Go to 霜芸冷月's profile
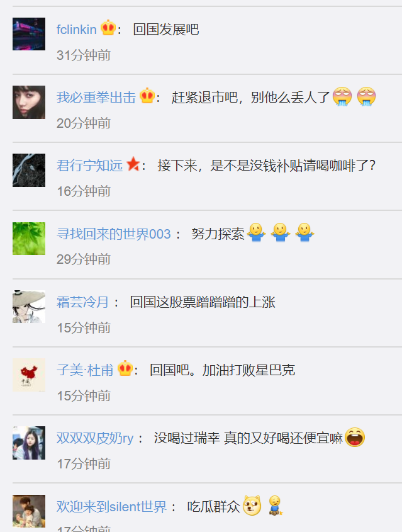 [82, 302]
